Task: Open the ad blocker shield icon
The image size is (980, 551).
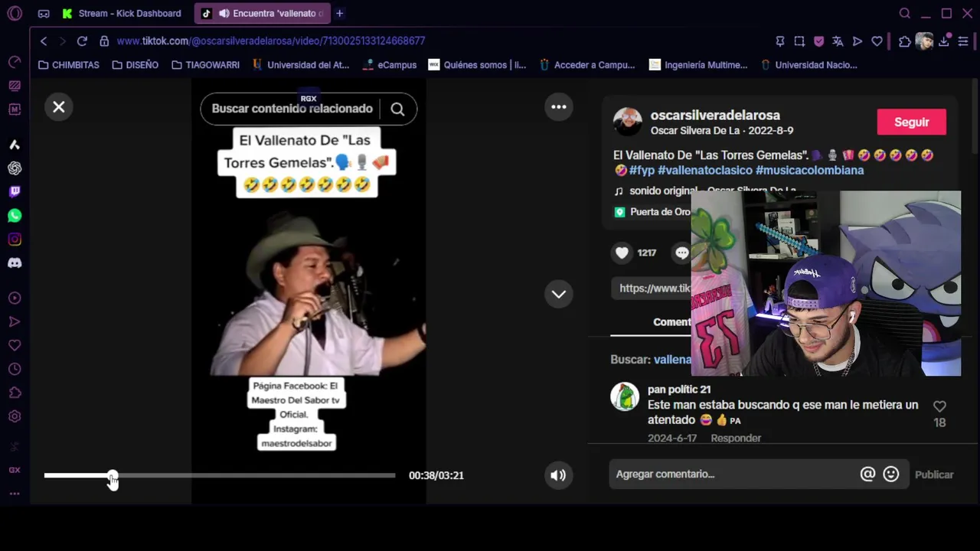Action: (818, 41)
